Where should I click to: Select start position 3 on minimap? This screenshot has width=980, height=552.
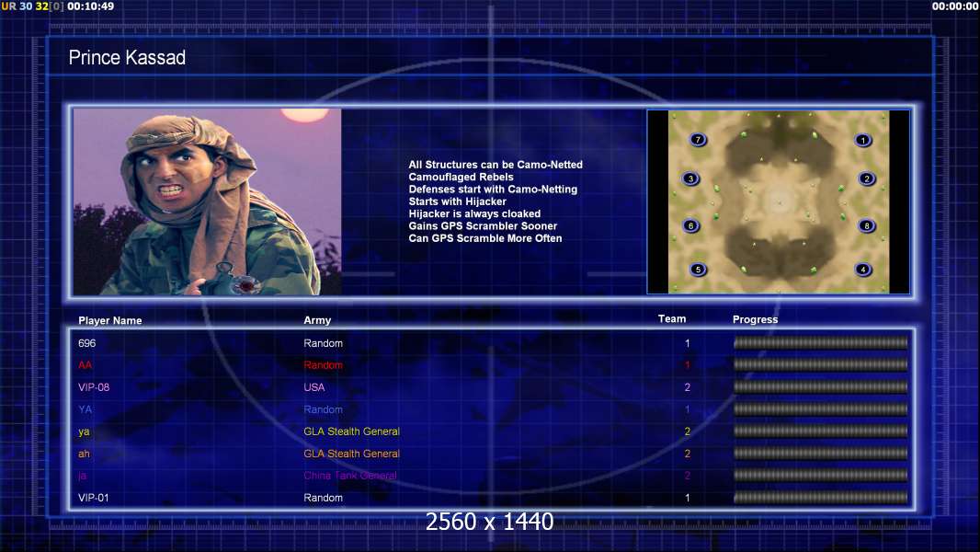[690, 178]
